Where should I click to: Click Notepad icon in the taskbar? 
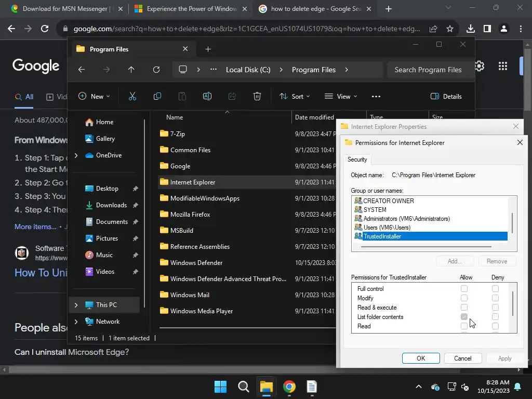[x=312, y=387]
